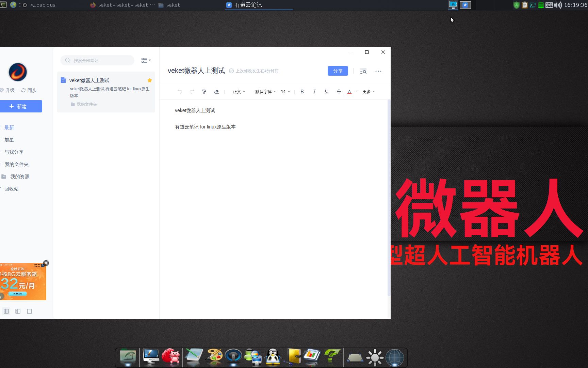Open 回收站 trash in the sidebar
The height and width of the screenshot is (368, 588).
coord(12,189)
